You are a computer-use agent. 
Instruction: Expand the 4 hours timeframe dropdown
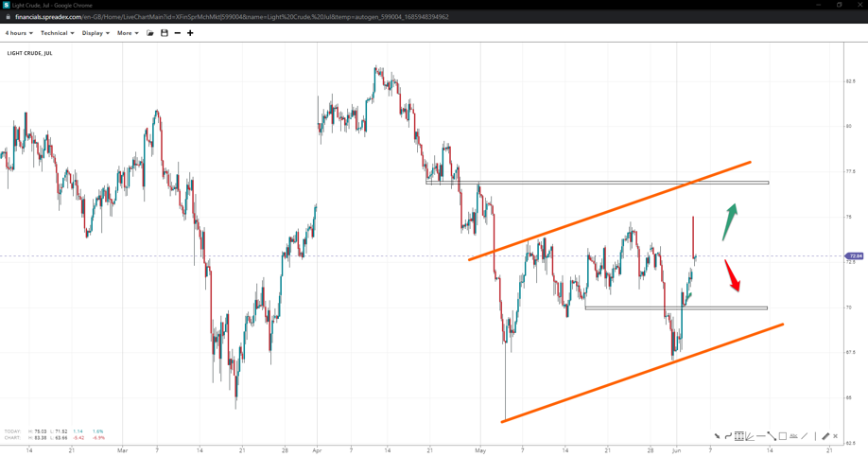tap(19, 33)
